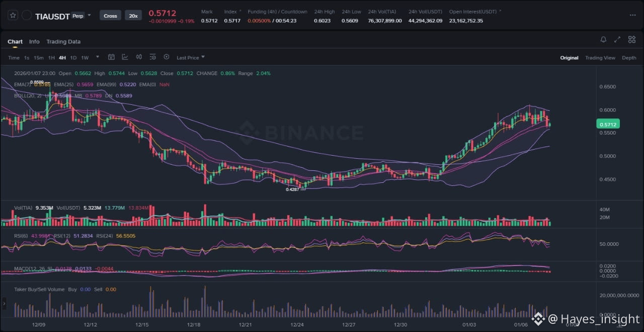Expand chart to fullscreen
Screen dimensions: 644x332
point(617,40)
